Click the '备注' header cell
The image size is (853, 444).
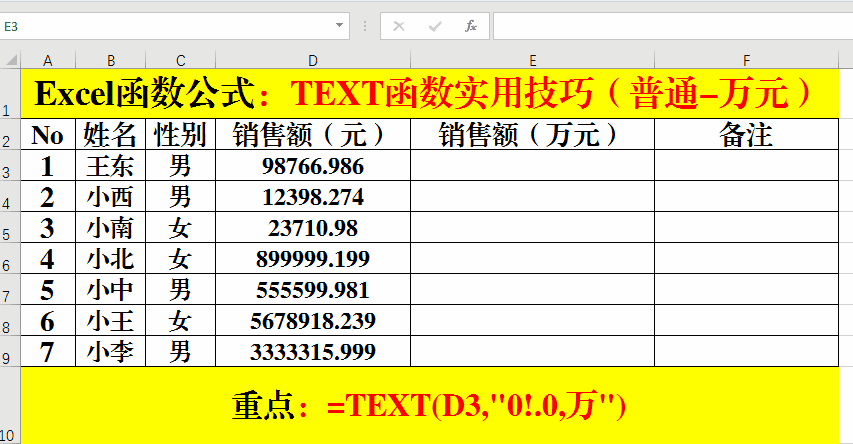pos(746,134)
